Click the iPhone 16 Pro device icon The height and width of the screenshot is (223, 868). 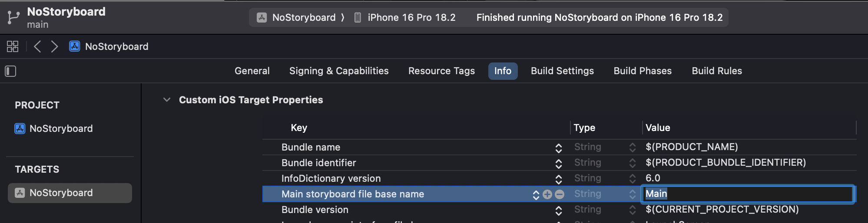[x=358, y=17]
